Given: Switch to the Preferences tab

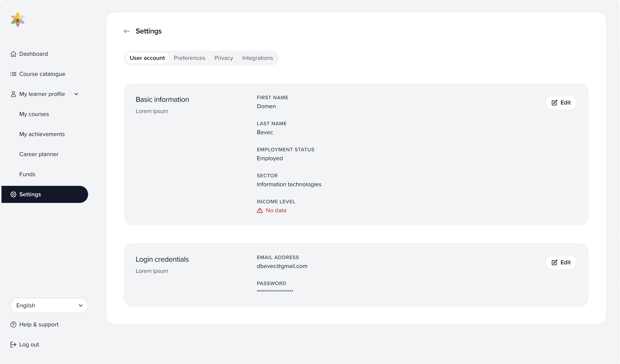Looking at the screenshot, I should click(x=190, y=58).
